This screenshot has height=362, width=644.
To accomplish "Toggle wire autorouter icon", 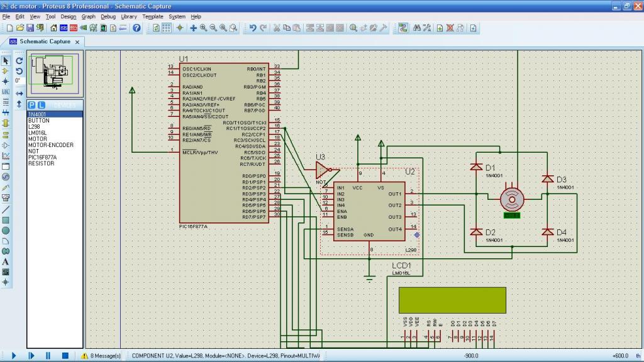I will point(402,28).
